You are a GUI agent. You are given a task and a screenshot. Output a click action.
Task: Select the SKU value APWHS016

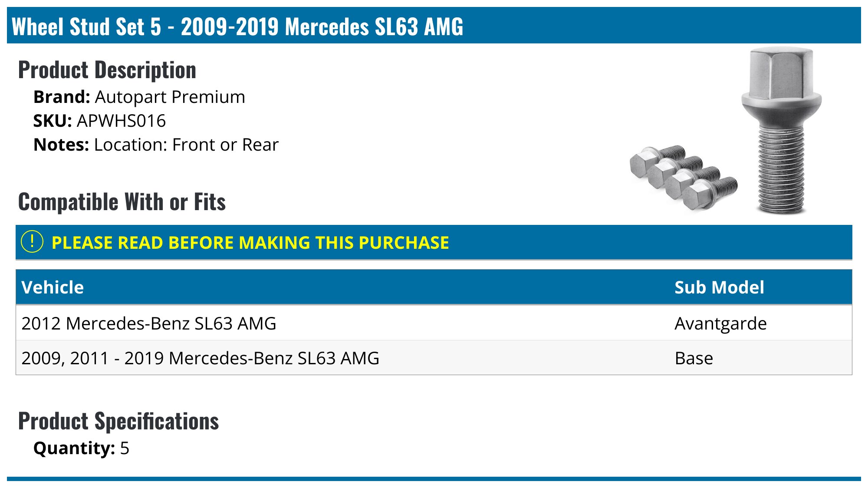tap(121, 121)
